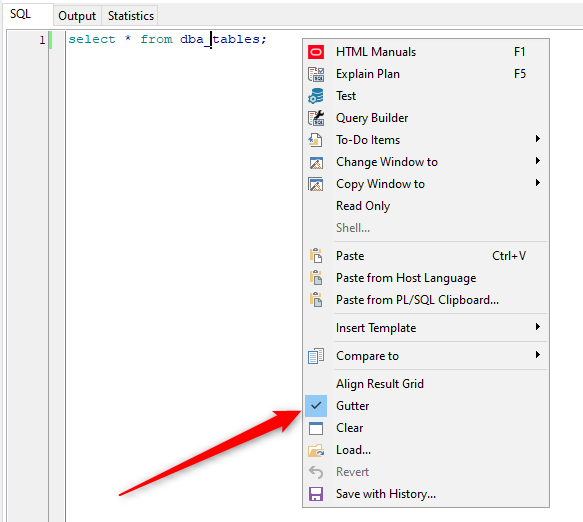Expand the Copy Window to submenu arrow
This screenshot has height=522, width=583.
point(538,183)
